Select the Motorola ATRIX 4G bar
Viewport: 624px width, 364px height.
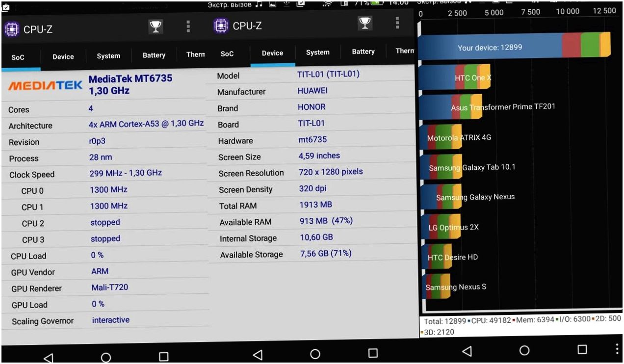[x=442, y=137]
